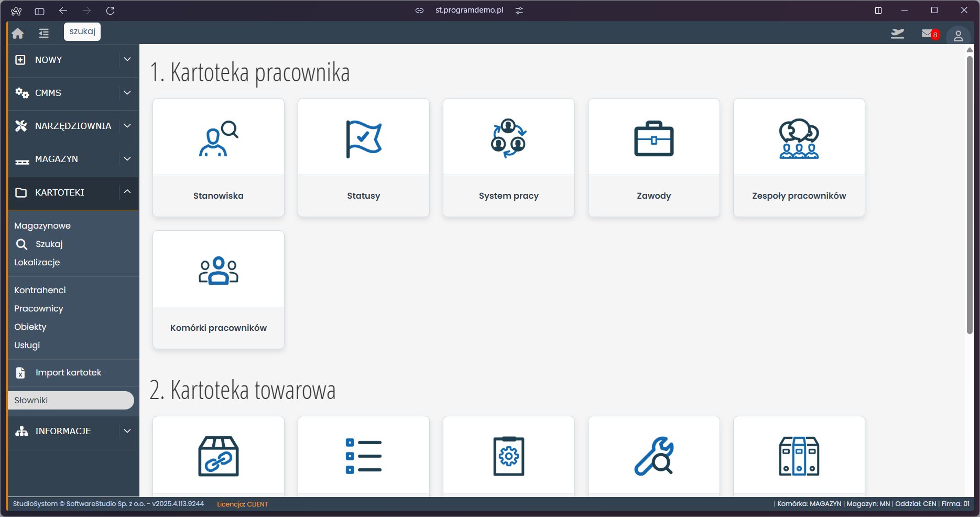Select Kontrahenci in the sidebar
980x517 pixels.
pos(40,290)
